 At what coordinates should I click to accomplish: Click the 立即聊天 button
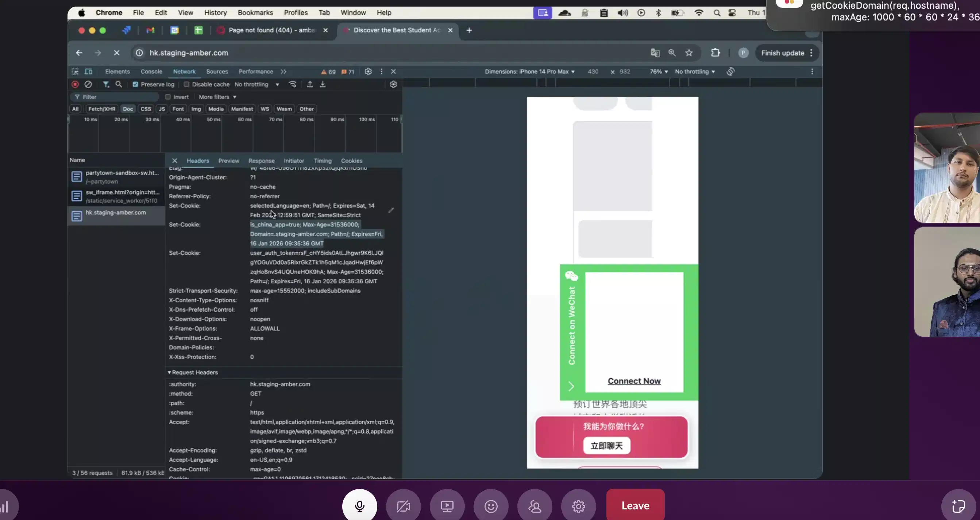tap(606, 446)
